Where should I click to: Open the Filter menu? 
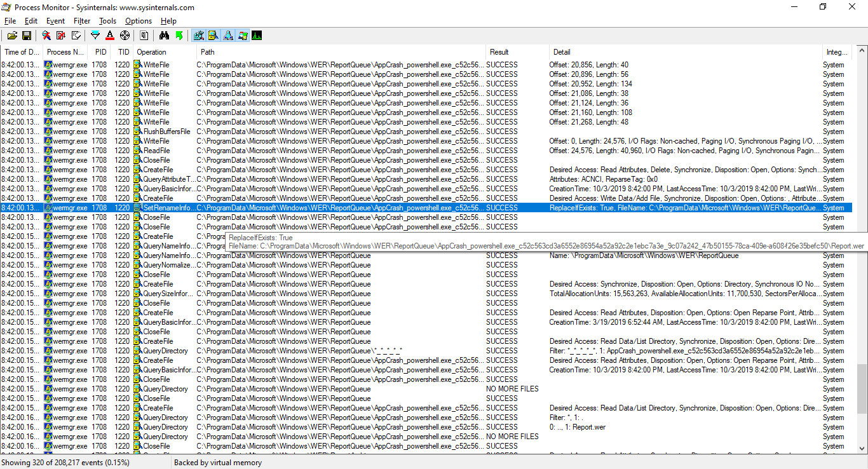coord(82,21)
